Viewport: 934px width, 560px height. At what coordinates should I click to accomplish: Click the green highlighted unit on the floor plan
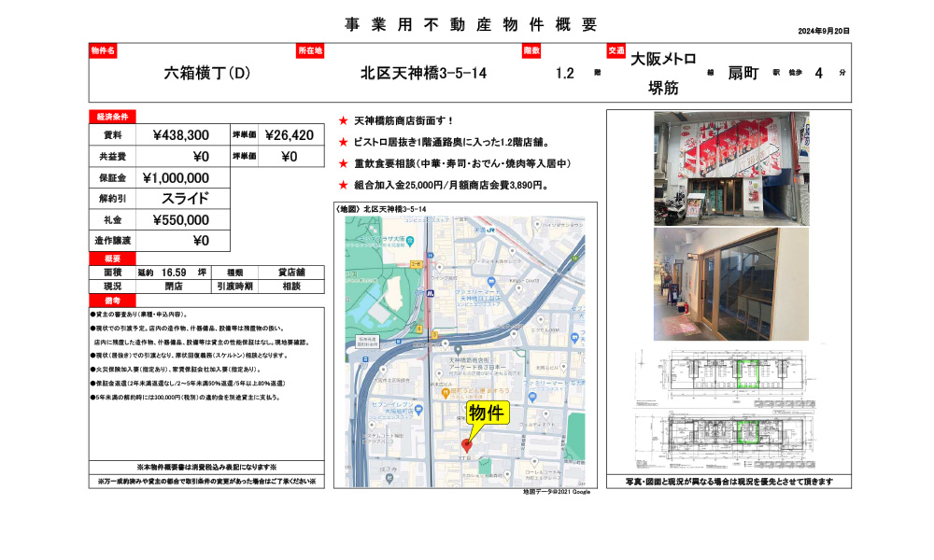(x=747, y=373)
